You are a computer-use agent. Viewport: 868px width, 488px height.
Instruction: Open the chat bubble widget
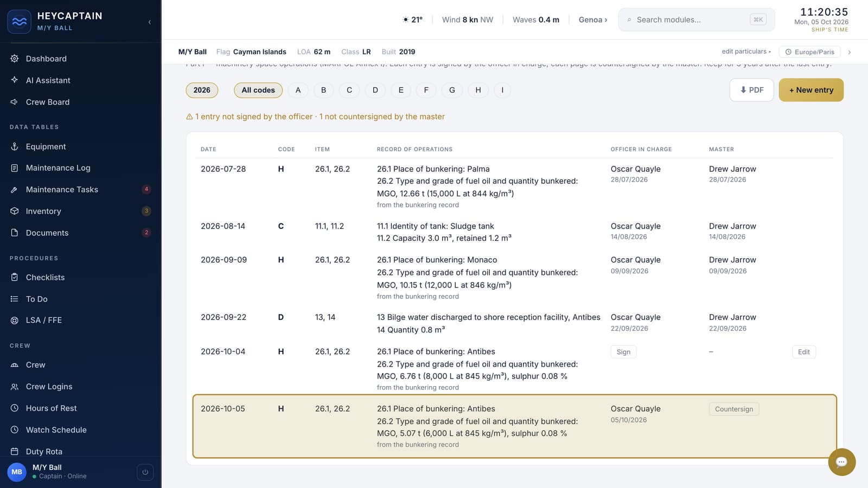[841, 462]
